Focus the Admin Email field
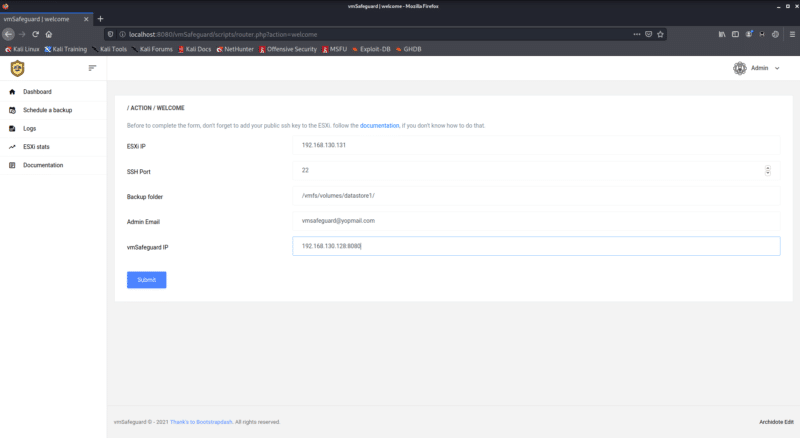The height and width of the screenshot is (438, 800). pyautogui.click(x=536, y=221)
